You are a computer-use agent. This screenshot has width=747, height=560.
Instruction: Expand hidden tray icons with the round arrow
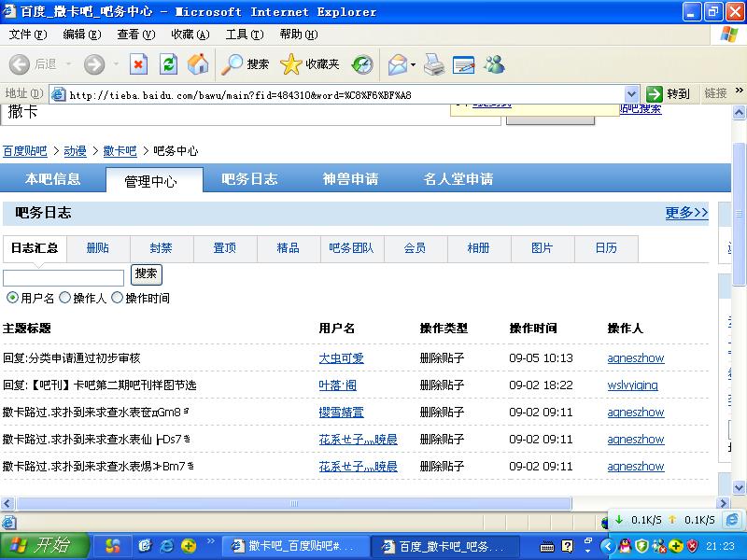click(x=608, y=546)
